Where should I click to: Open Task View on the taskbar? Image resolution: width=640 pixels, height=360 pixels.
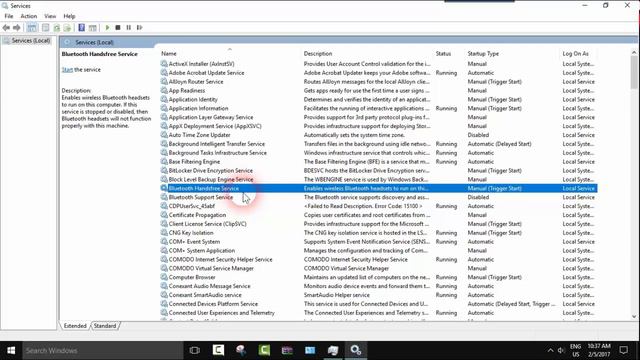(195, 350)
